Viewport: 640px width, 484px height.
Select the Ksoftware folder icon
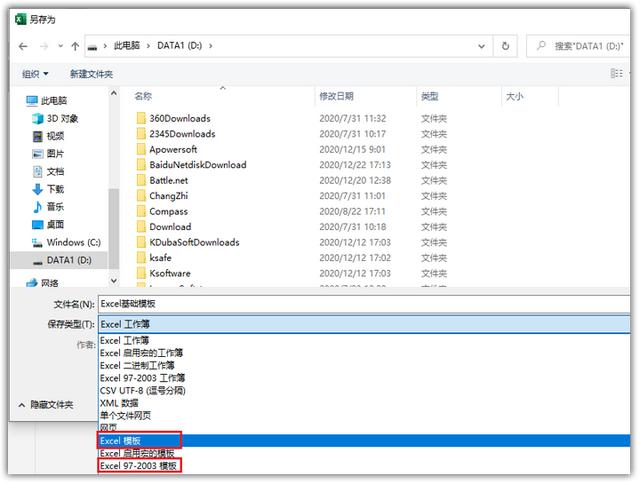click(x=141, y=273)
